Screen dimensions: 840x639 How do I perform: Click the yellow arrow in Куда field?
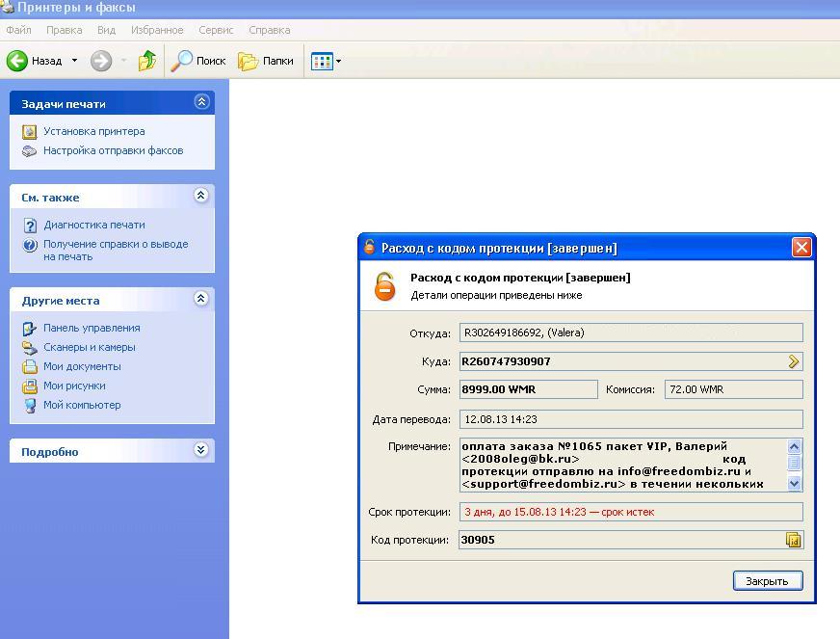(x=794, y=361)
